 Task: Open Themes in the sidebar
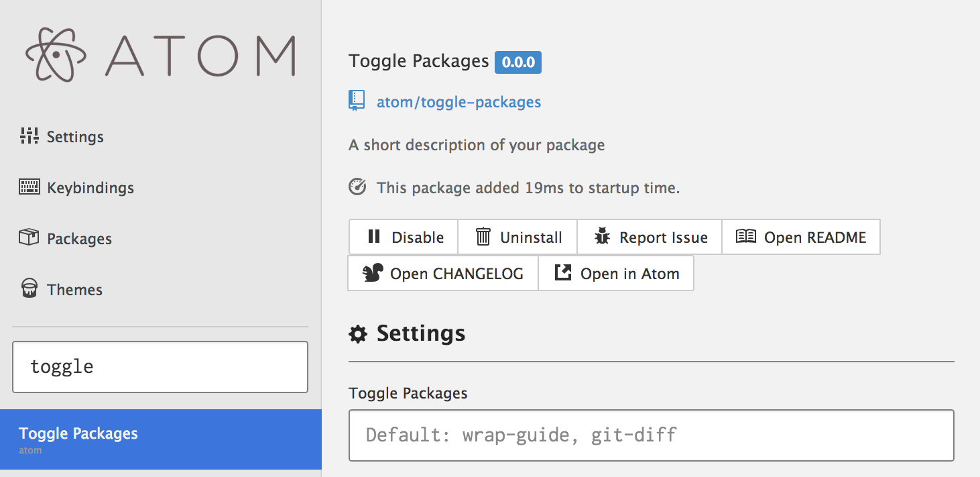(60, 290)
